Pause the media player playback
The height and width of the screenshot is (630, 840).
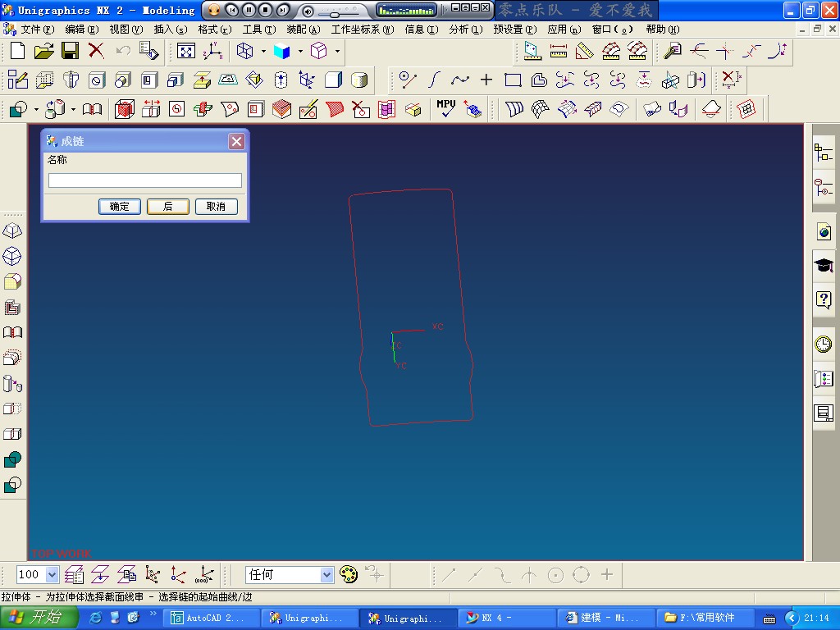(x=249, y=10)
